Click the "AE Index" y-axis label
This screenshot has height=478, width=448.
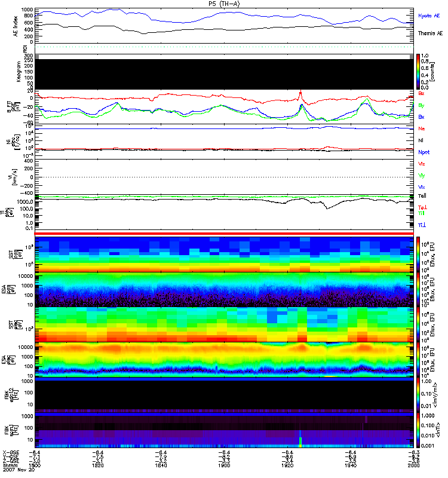[16, 26]
